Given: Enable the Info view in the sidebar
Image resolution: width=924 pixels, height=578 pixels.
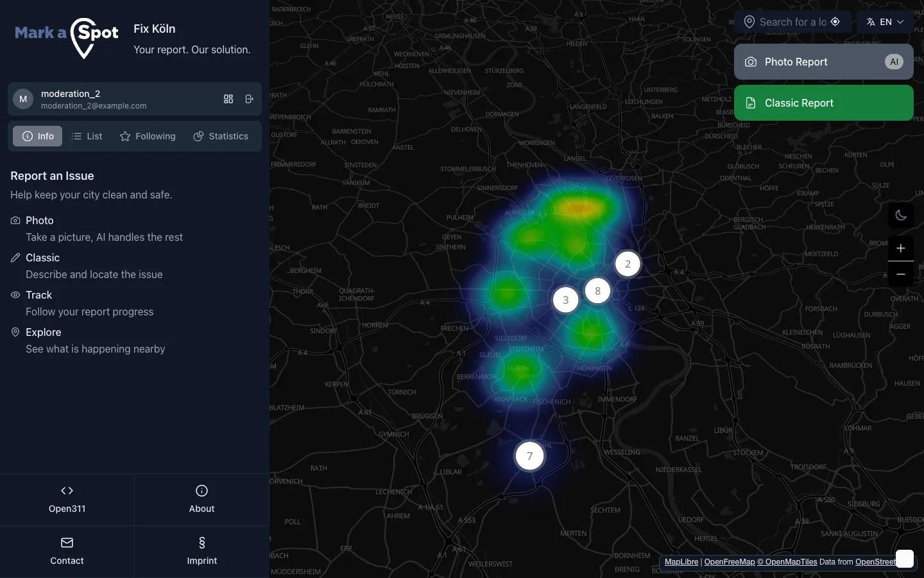Looking at the screenshot, I should 37,136.
